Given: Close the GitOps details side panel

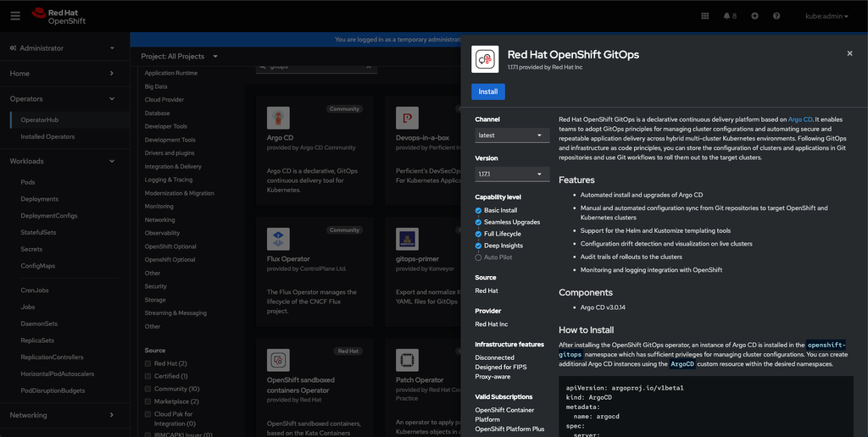Looking at the screenshot, I should click(849, 53).
